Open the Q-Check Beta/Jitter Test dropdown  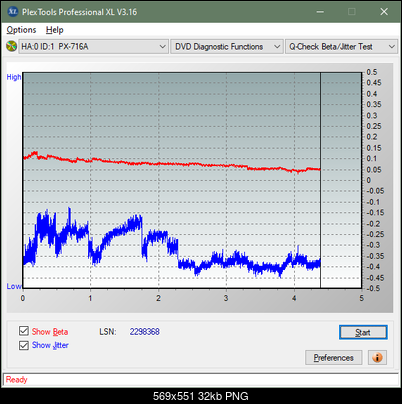(342, 47)
